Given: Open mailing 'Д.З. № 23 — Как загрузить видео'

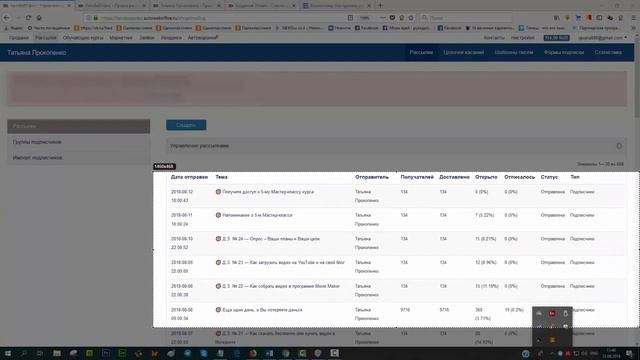Looking at the screenshot, I should [283, 262].
